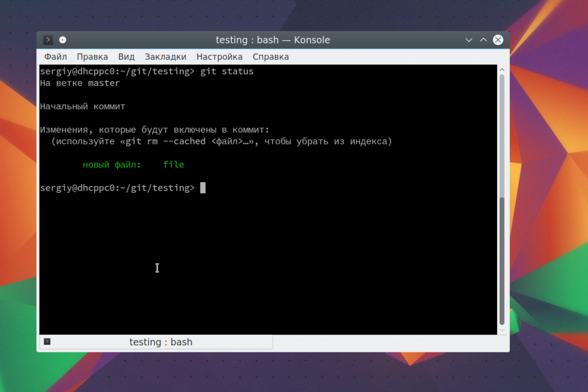This screenshot has width=588, height=392.
Task: Open the Правка menu
Action: (92, 57)
